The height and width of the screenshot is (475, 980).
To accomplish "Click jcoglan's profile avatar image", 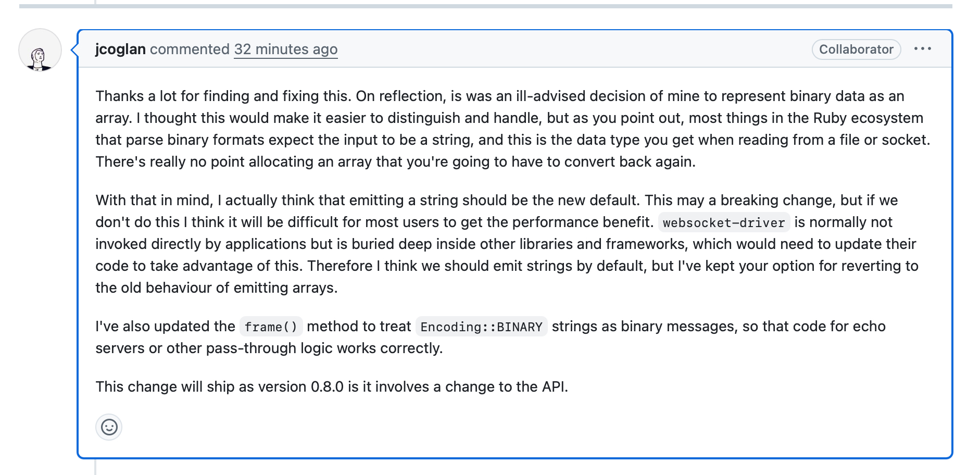I will [40, 51].
